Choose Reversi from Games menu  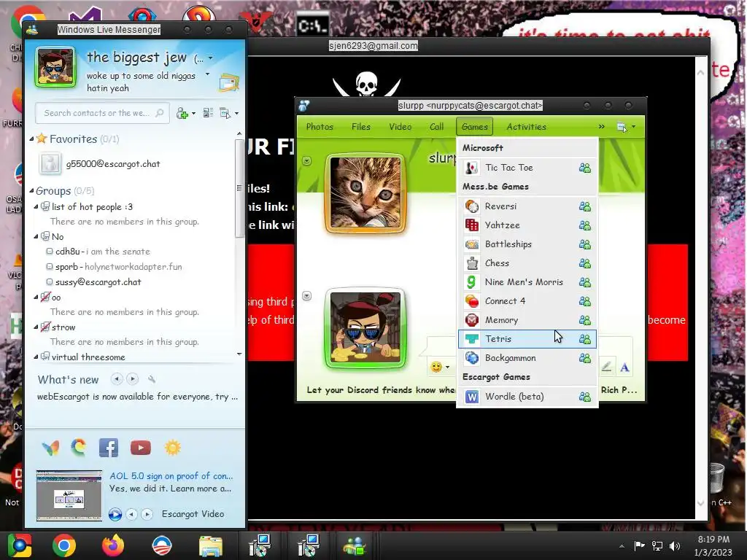pyautogui.click(x=527, y=206)
